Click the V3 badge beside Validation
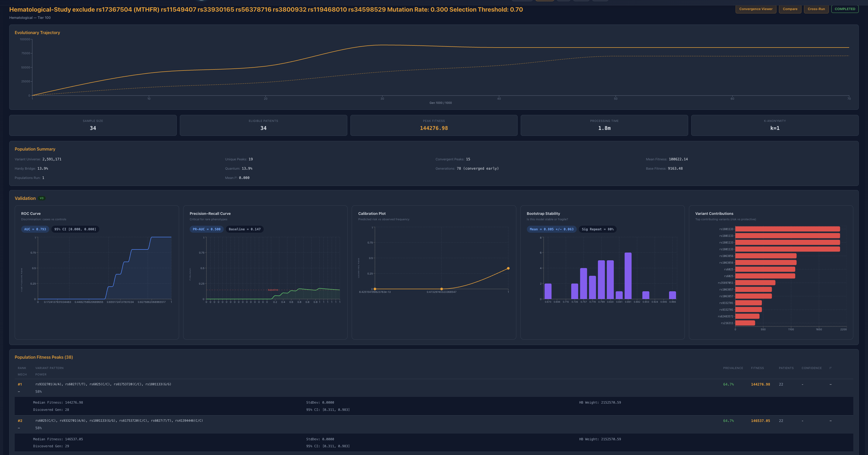868x455 pixels. click(x=42, y=198)
